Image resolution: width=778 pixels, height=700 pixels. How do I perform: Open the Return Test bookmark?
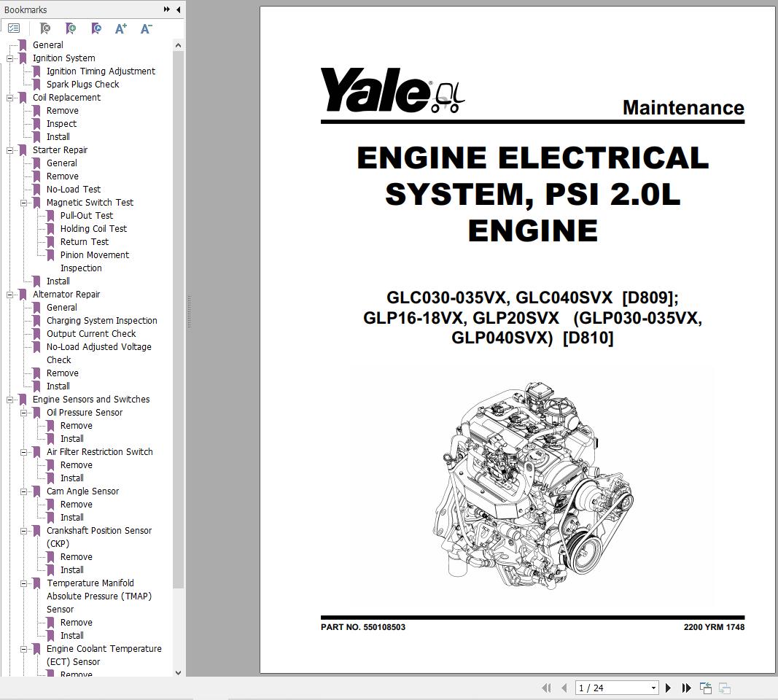pyautogui.click(x=85, y=242)
